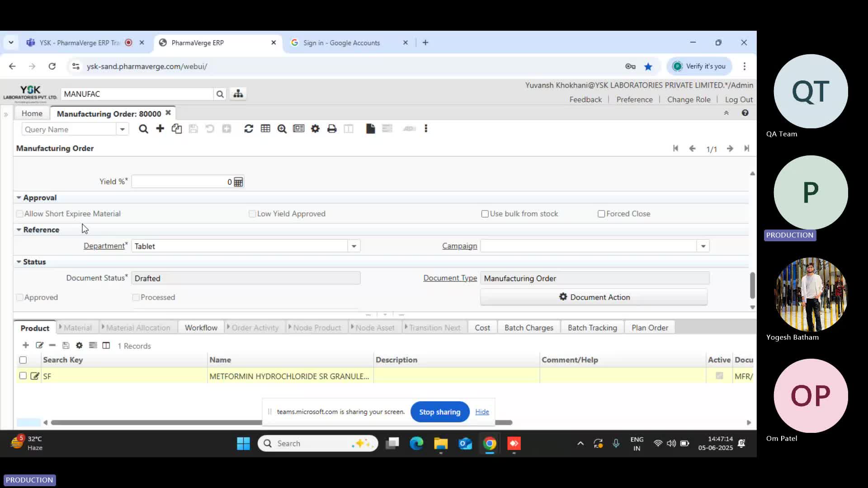Screen dimensions: 868x488
Task: Click the global search magnifier button
Action: (x=220, y=94)
